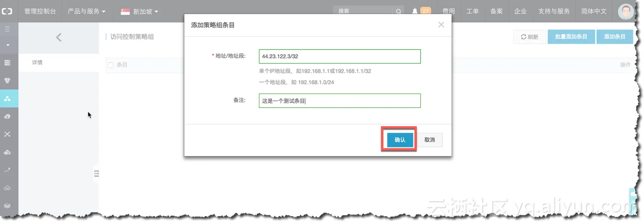Click the 备注 input field

coord(340,101)
